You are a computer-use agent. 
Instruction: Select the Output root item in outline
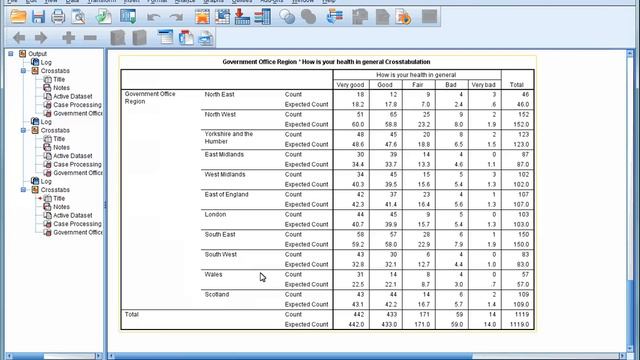click(x=38, y=54)
